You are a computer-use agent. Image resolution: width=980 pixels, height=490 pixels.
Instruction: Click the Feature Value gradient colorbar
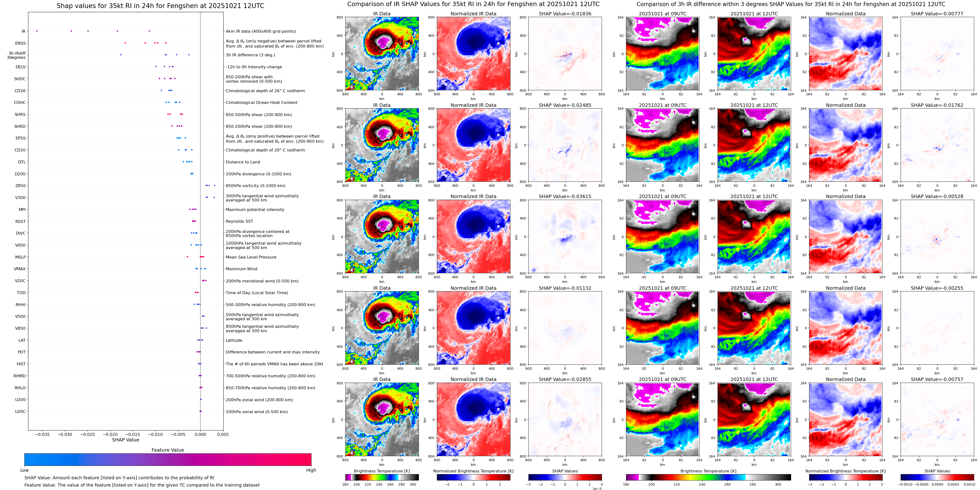pos(167,459)
